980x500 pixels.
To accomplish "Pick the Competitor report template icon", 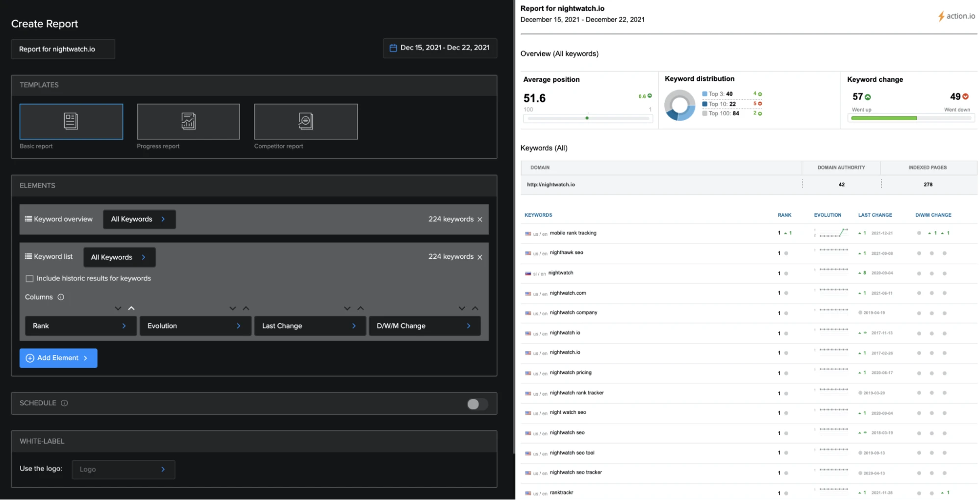I will (x=305, y=121).
